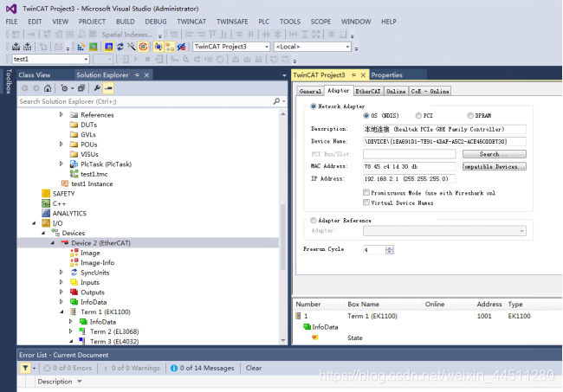The image size is (563, 392).
Task: Click the SyncUnits icon in tree
Action: [74, 273]
